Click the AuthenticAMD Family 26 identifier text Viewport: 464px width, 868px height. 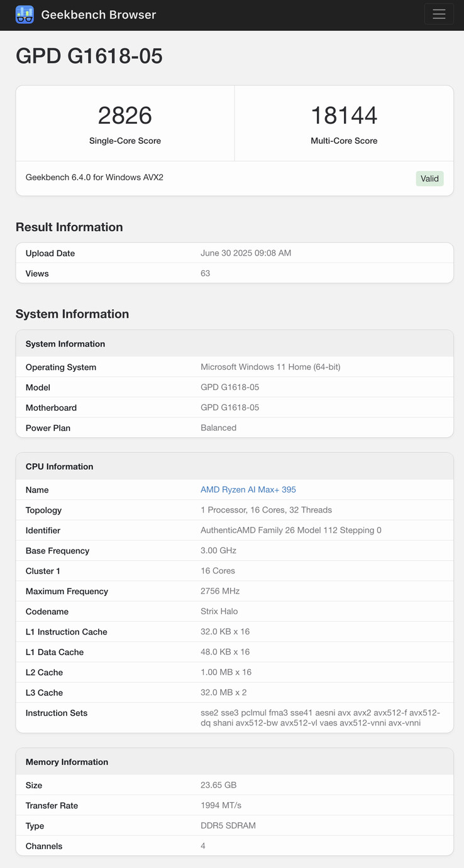click(x=291, y=530)
